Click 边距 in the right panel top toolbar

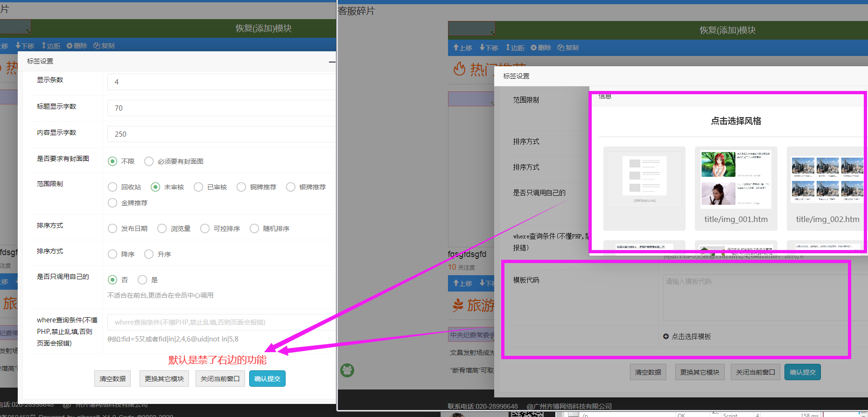point(515,48)
